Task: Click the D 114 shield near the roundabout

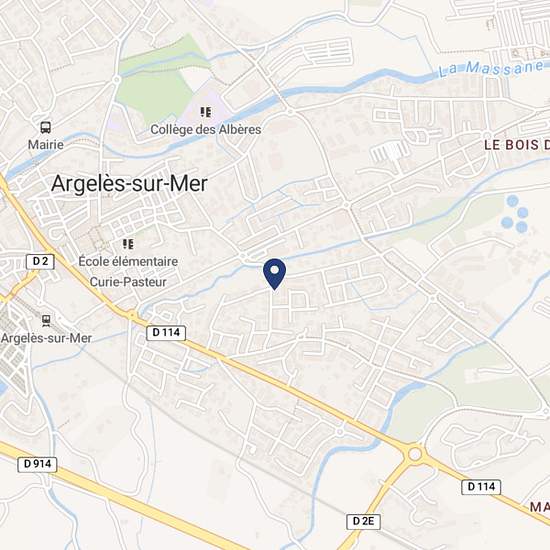Action: coord(481,487)
